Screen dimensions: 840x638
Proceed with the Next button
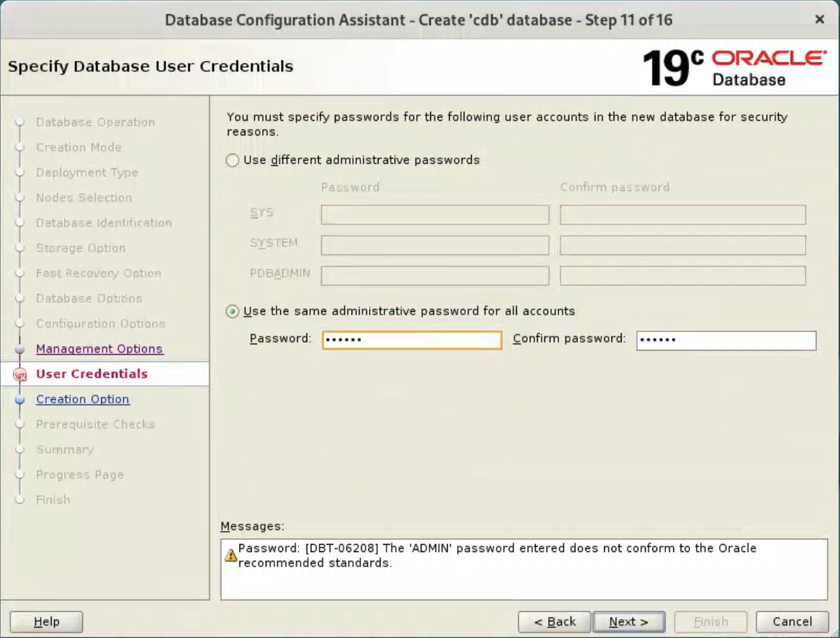pos(629,622)
